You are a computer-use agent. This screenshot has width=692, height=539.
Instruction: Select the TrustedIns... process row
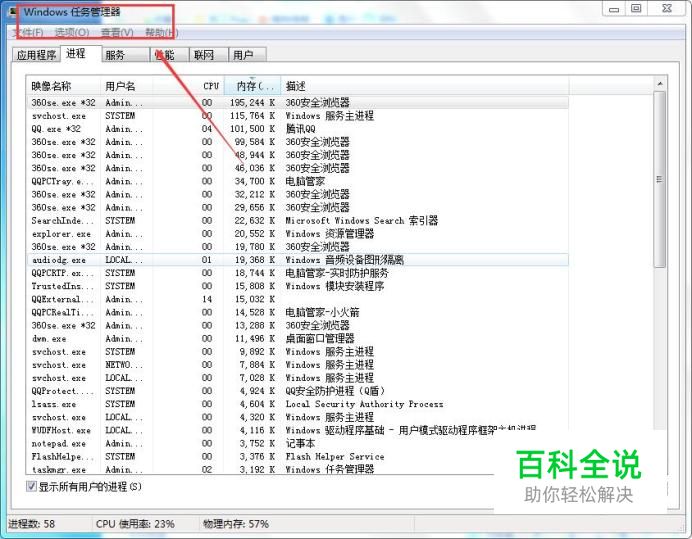tap(297, 286)
